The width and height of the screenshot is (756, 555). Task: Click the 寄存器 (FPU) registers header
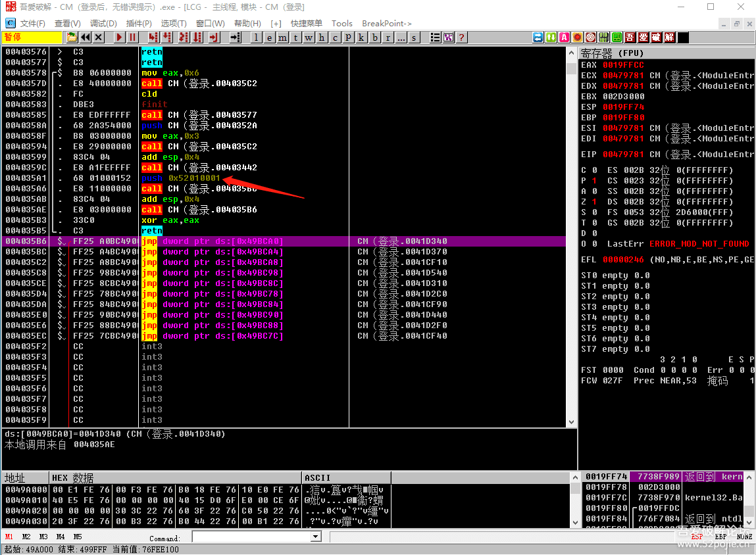(x=613, y=53)
